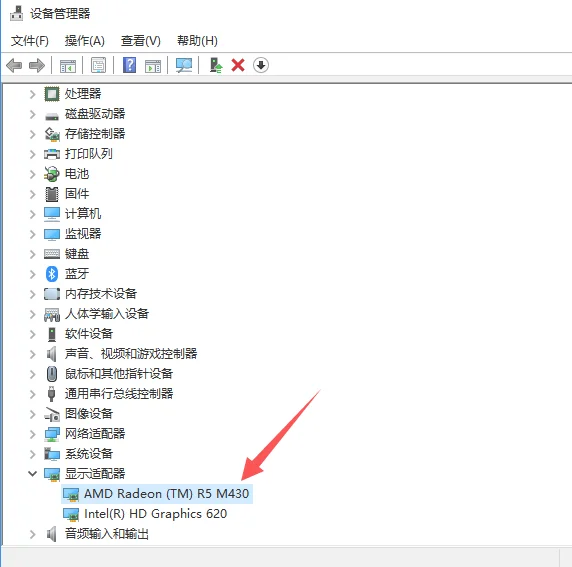Viewport: 572px width, 567px height.
Task: Open the 查看(V) menu
Action: tap(141, 41)
